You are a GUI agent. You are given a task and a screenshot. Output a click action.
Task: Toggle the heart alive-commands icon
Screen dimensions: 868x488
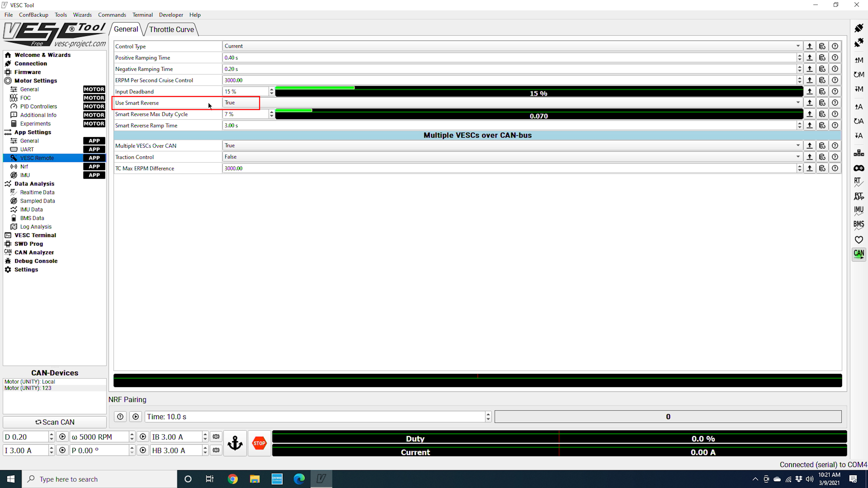pyautogui.click(x=859, y=240)
